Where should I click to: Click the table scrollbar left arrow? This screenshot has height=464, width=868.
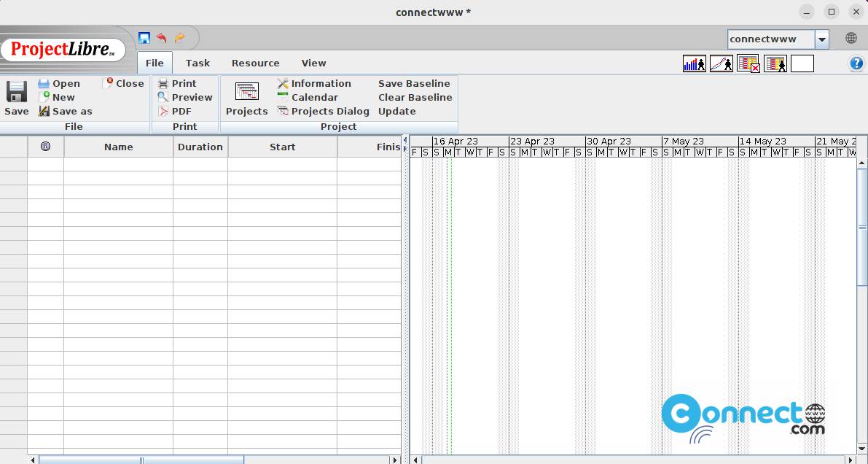(34, 460)
